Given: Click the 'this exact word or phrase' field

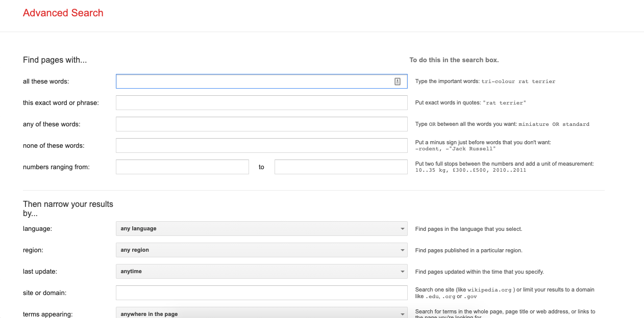Looking at the screenshot, I should 261,103.
